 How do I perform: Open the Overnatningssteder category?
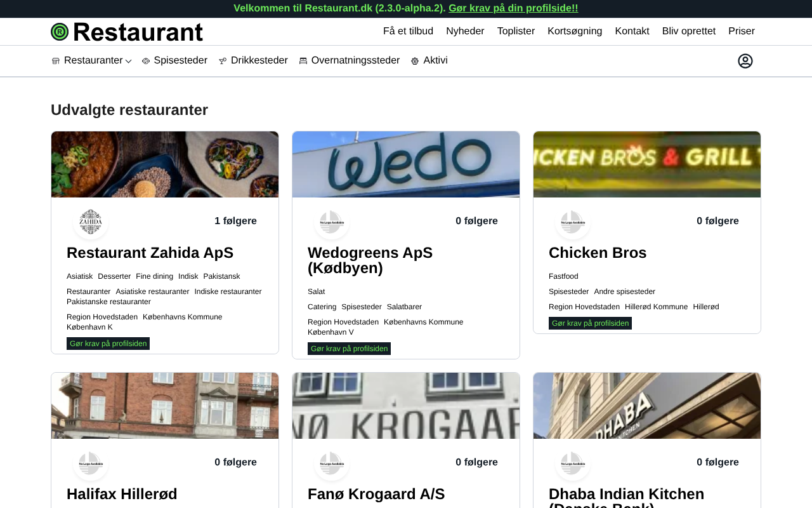355,60
